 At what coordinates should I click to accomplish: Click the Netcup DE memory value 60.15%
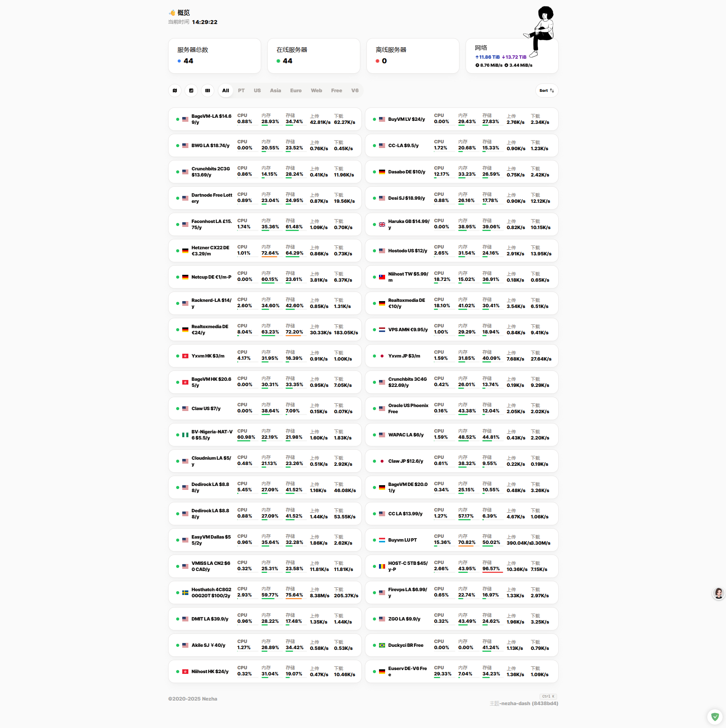(x=270, y=279)
